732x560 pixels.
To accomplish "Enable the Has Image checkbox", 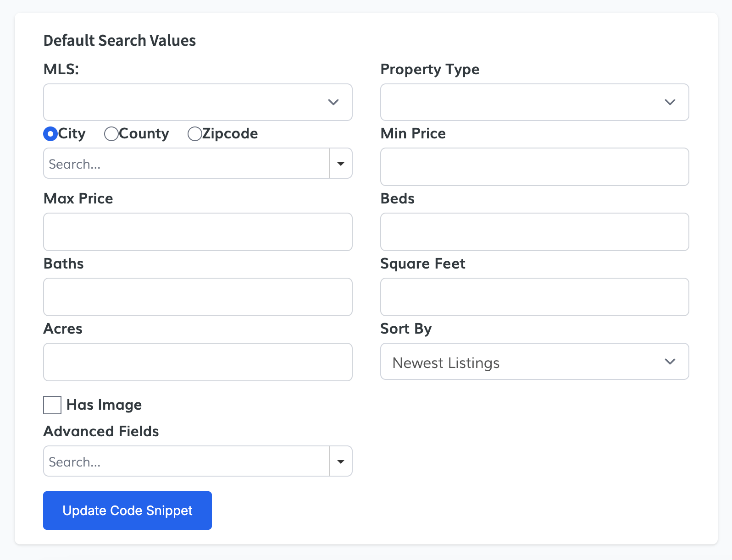I will click(x=52, y=405).
